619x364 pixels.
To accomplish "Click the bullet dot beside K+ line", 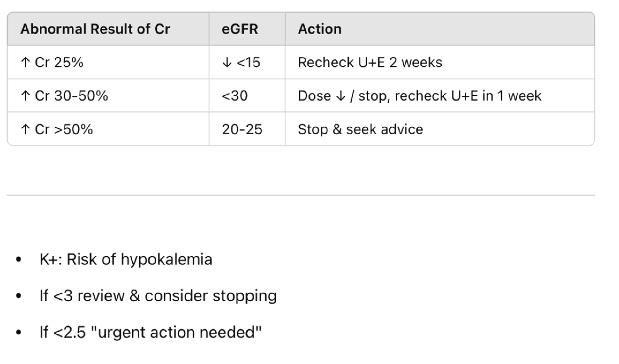I will [19, 260].
